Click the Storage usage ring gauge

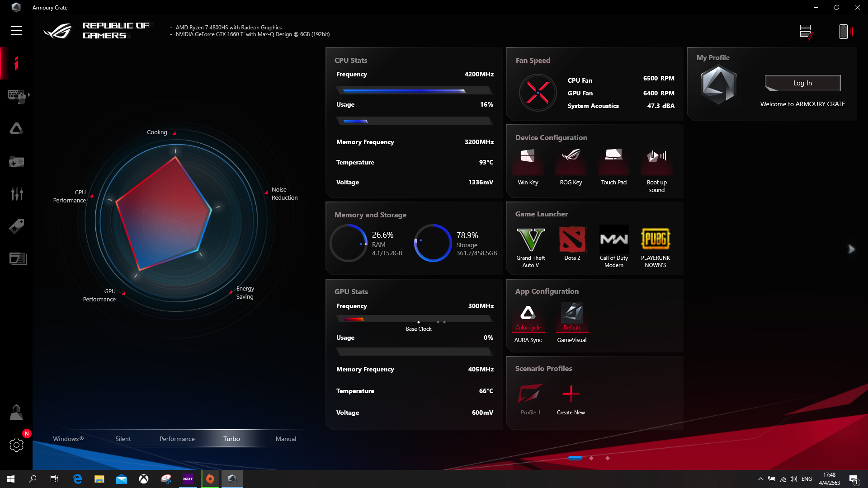(433, 243)
